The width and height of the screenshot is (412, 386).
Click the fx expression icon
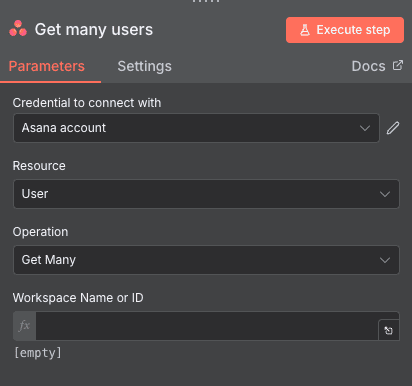[x=24, y=326]
